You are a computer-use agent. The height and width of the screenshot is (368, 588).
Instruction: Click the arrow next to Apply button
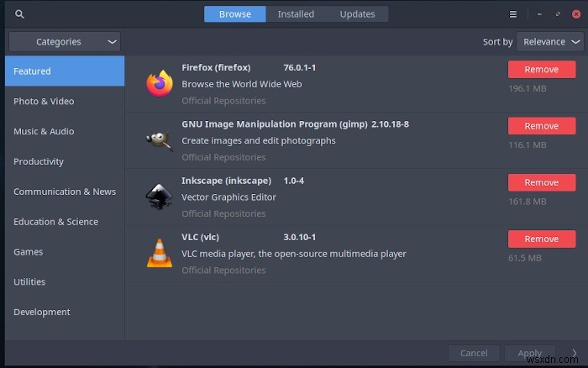tap(574, 353)
